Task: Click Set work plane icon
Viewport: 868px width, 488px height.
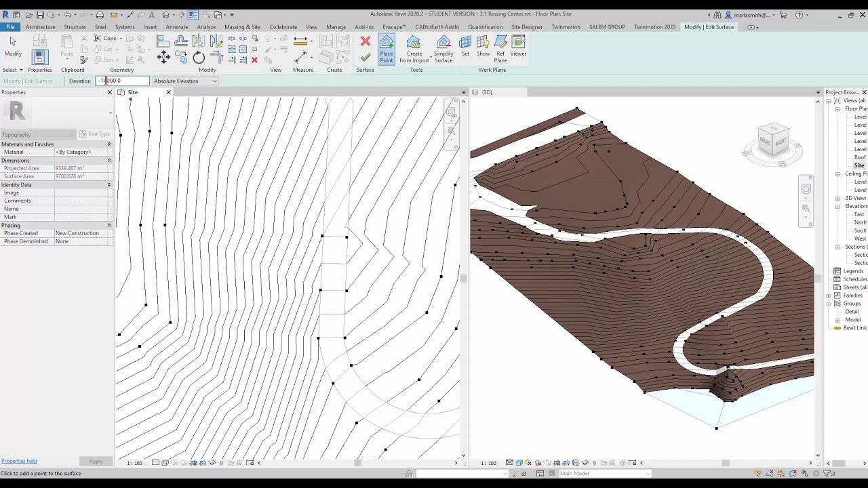Action: (465, 46)
